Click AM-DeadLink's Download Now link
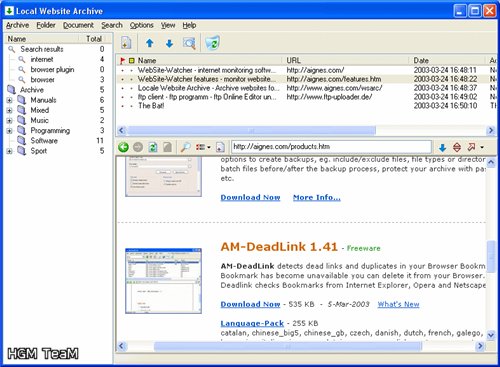This screenshot has height=367, width=500. pyautogui.click(x=250, y=304)
